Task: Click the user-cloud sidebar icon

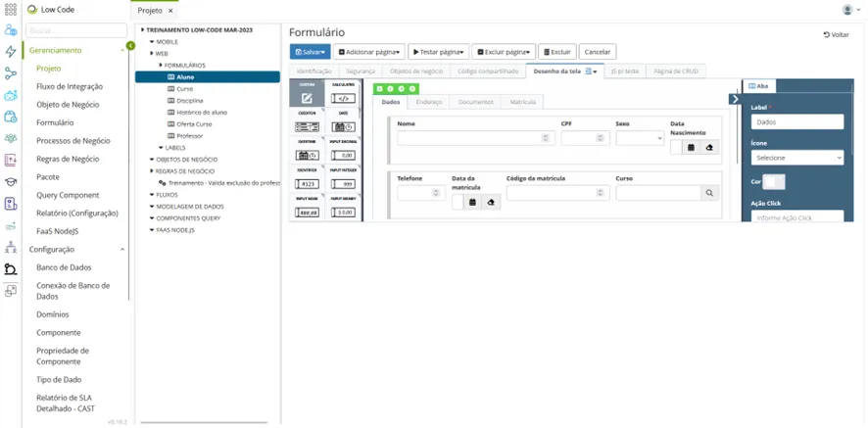Action: [x=11, y=30]
